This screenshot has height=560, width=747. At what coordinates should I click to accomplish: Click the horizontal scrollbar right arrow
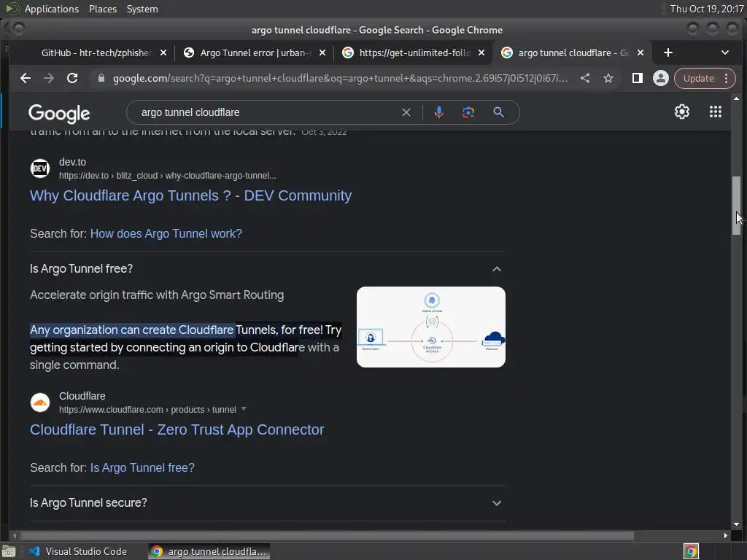(725, 535)
